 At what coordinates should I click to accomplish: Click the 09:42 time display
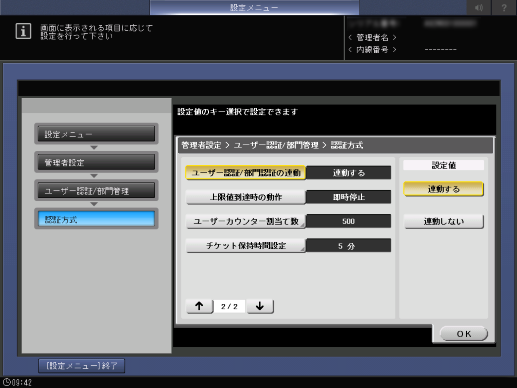[22, 382]
